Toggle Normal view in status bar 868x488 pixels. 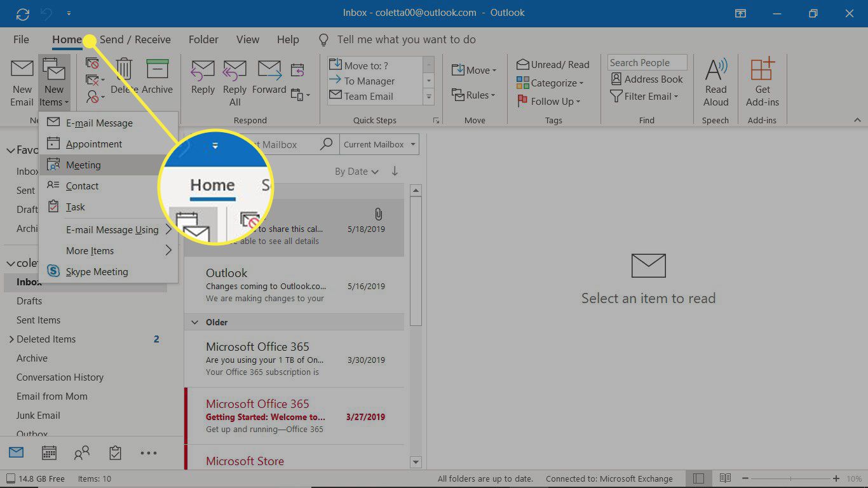coord(698,478)
